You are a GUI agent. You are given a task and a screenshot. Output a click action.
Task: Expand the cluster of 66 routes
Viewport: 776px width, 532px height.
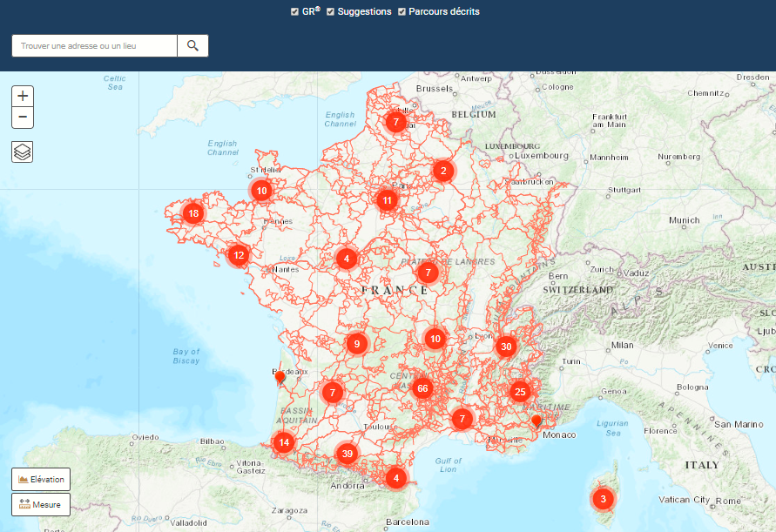coord(422,388)
